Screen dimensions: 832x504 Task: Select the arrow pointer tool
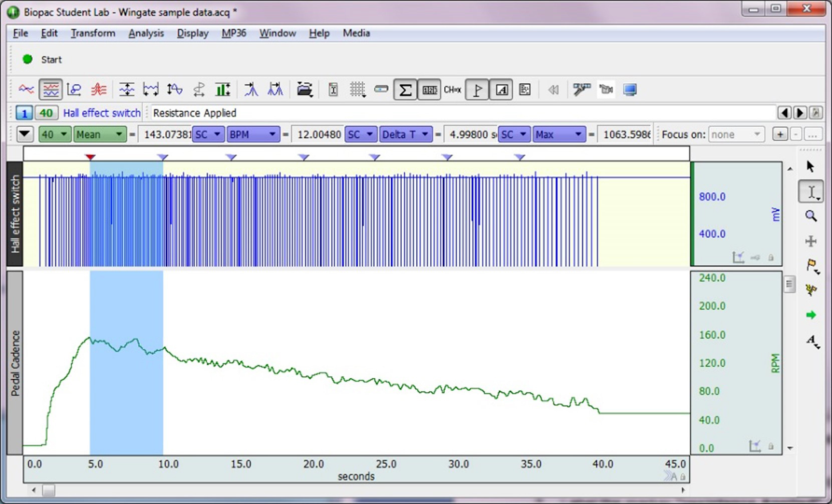pyautogui.click(x=810, y=167)
